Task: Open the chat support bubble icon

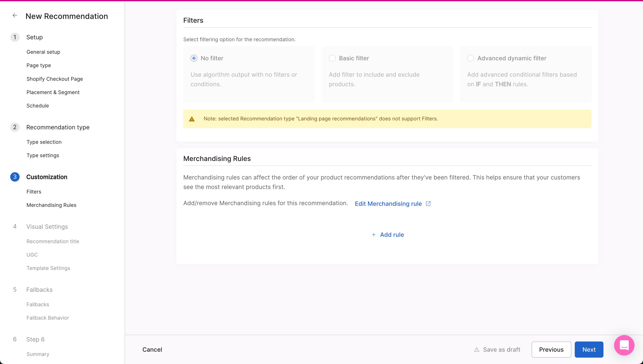Action: click(x=624, y=345)
